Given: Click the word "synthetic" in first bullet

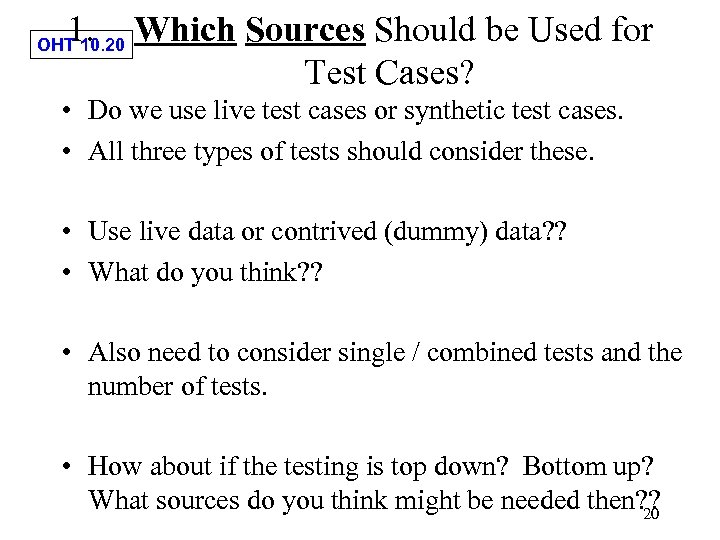Looking at the screenshot, I should tap(430, 110).
